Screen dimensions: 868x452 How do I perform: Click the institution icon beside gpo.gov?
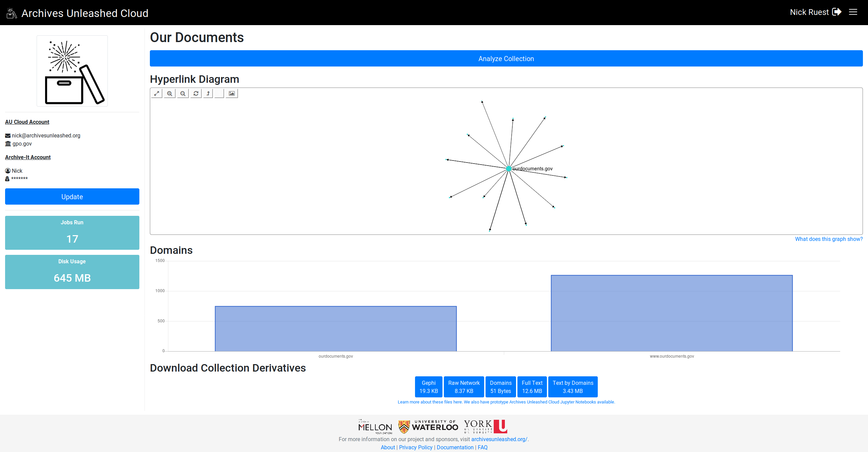pos(8,144)
